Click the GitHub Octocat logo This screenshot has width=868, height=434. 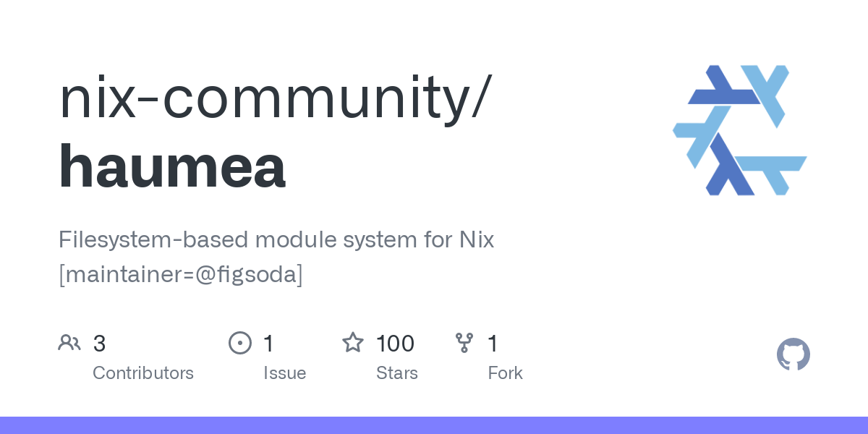[793, 354]
